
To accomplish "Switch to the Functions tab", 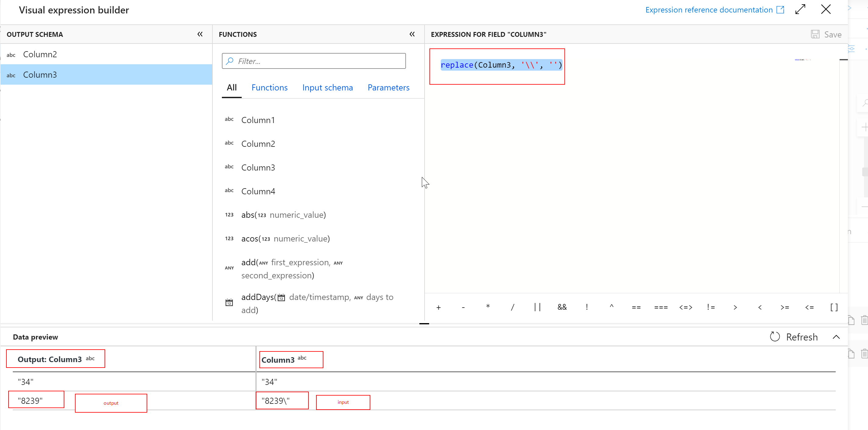I will tap(269, 87).
